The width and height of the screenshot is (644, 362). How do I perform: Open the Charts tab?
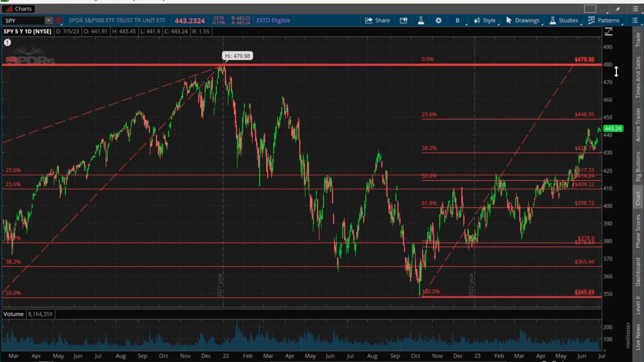click(18, 9)
